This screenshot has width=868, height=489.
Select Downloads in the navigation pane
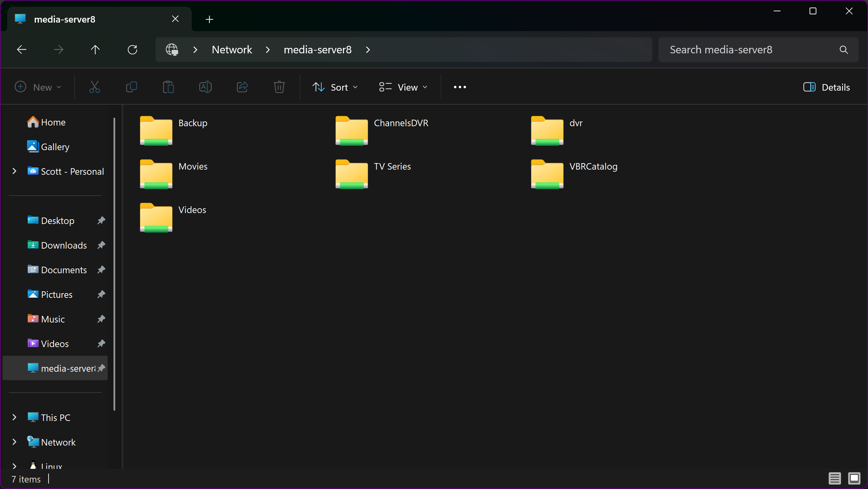(x=64, y=245)
